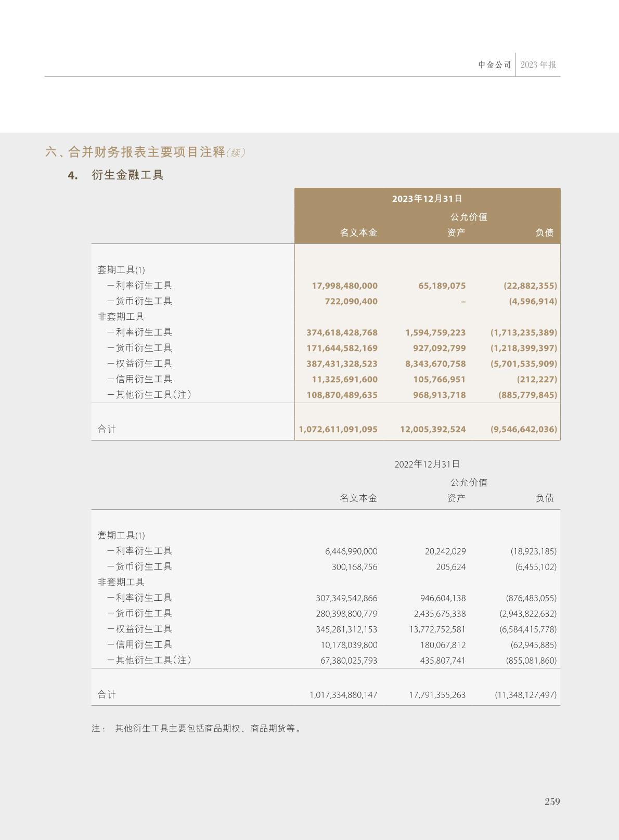
Task: Click the equity derivatives notional 387,431,328,523
Action: tap(342, 364)
